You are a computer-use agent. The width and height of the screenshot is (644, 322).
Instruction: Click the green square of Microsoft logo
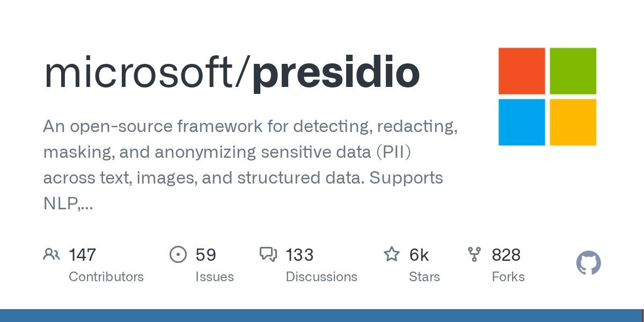point(573,71)
